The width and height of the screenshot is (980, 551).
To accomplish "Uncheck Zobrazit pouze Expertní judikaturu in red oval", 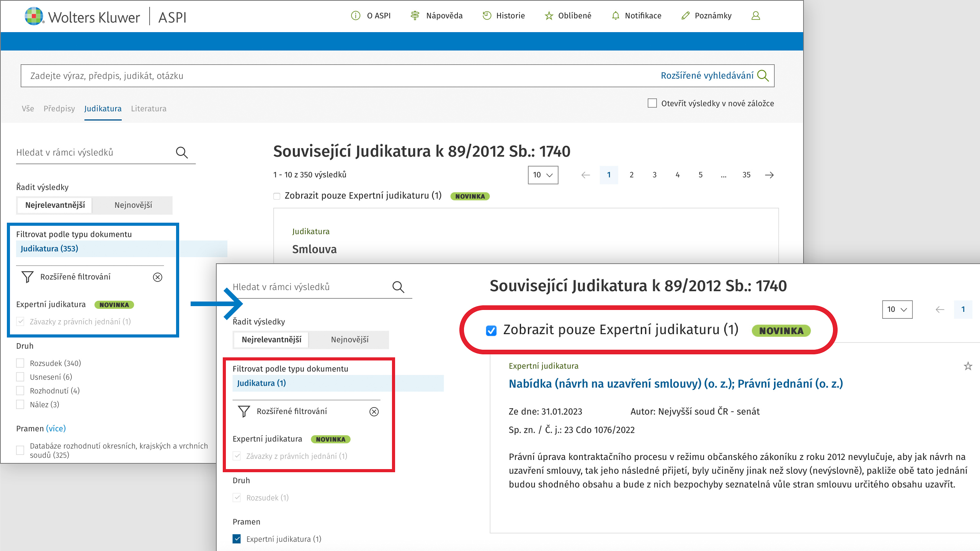I will coord(491,331).
